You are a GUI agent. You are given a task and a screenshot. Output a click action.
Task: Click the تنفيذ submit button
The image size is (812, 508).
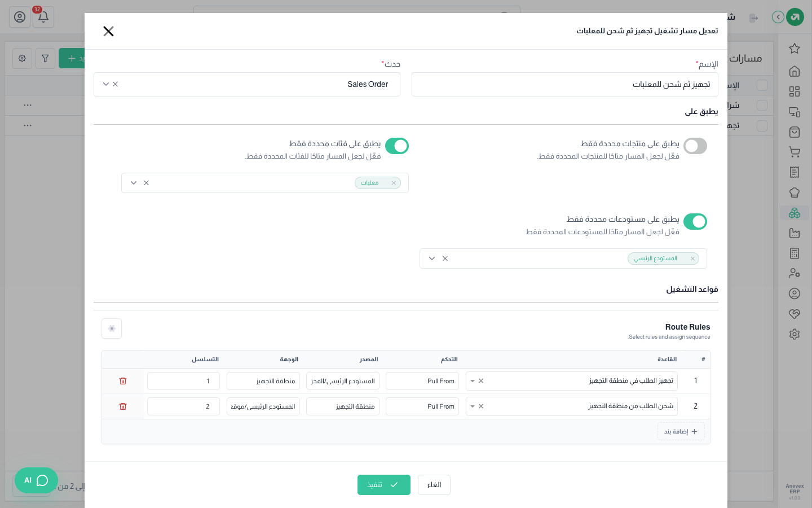point(384,485)
